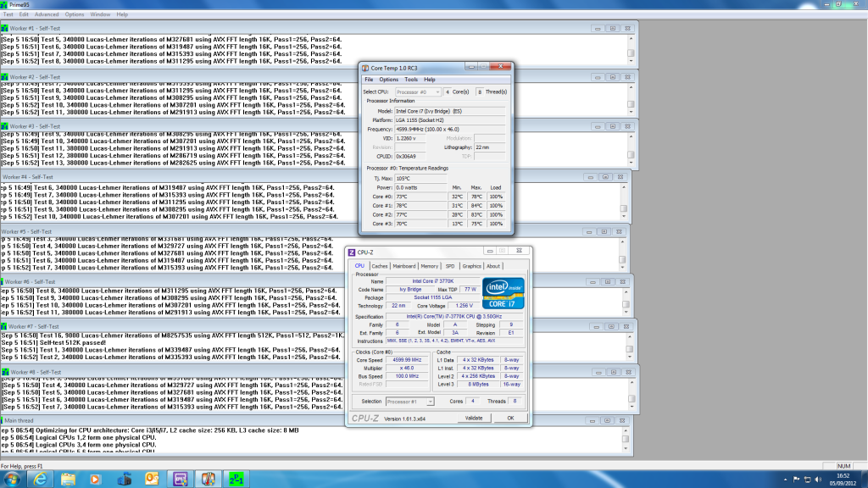The image size is (868, 488).
Task: Launch Windows Media Player from taskbar
Action: [x=96, y=480]
